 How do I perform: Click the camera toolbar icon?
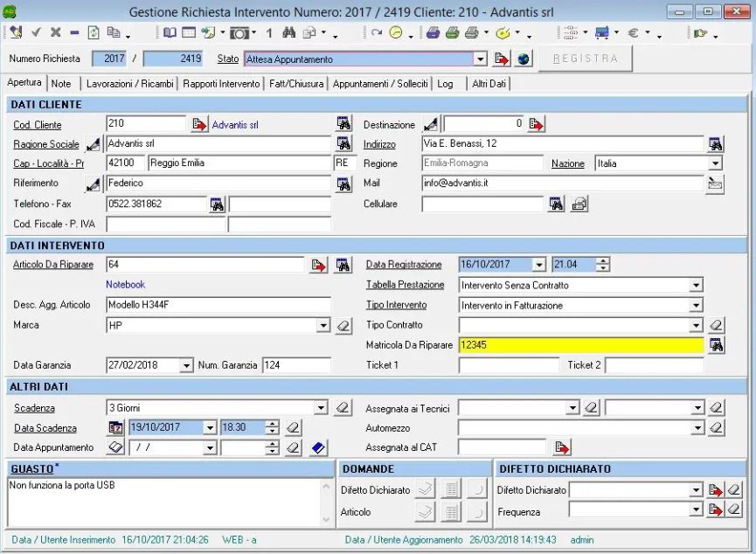tap(239, 33)
